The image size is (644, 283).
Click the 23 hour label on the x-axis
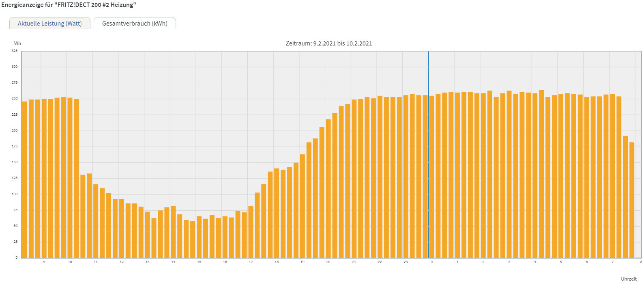406,262
